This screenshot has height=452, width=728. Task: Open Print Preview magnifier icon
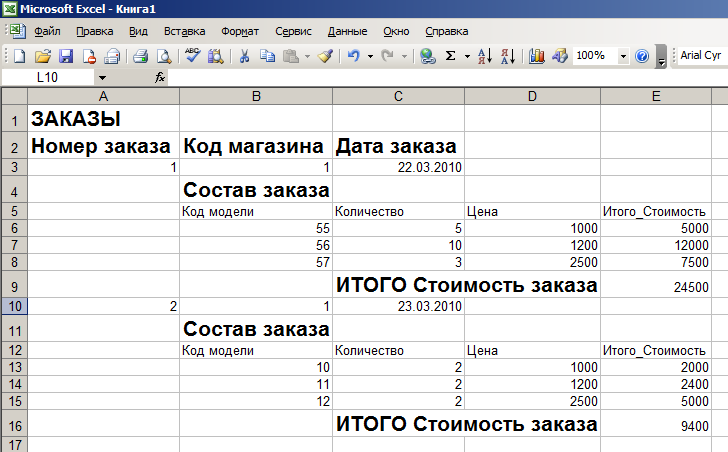[163, 56]
